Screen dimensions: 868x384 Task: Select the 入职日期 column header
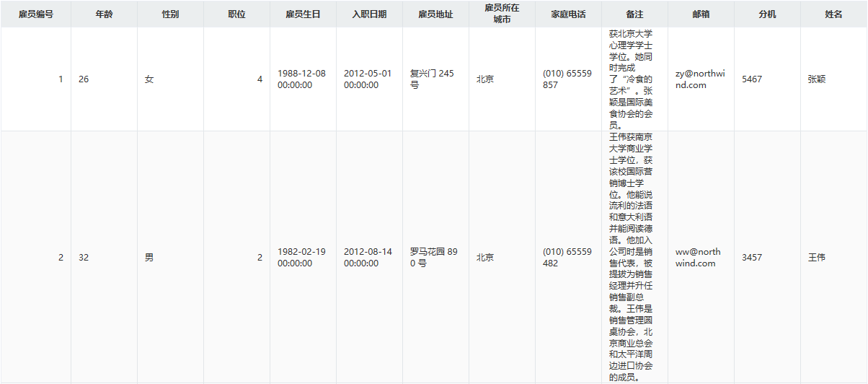click(x=369, y=14)
